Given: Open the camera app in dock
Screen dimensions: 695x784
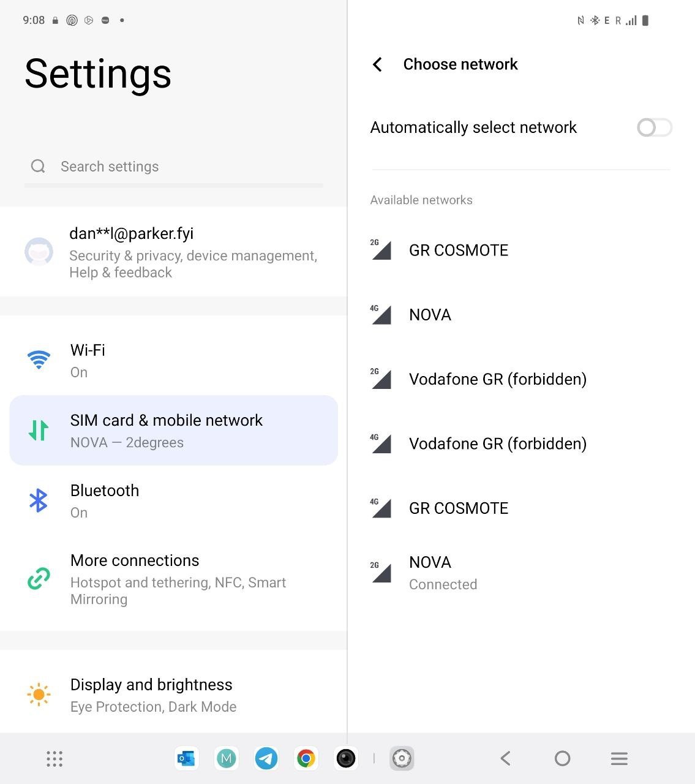Looking at the screenshot, I should click(x=346, y=759).
